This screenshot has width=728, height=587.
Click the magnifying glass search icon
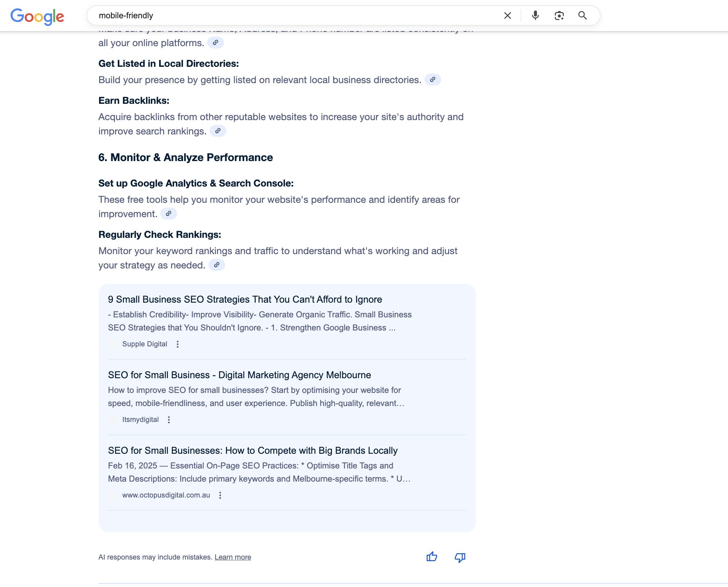[x=583, y=16]
